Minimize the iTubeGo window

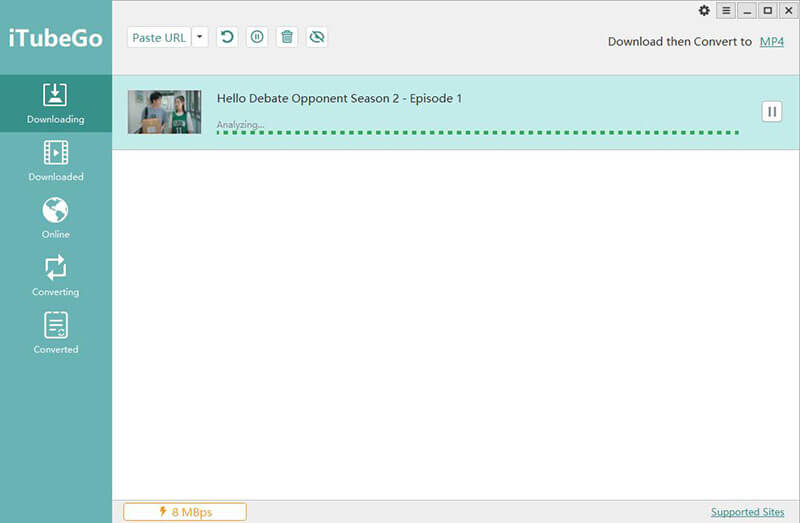point(747,11)
